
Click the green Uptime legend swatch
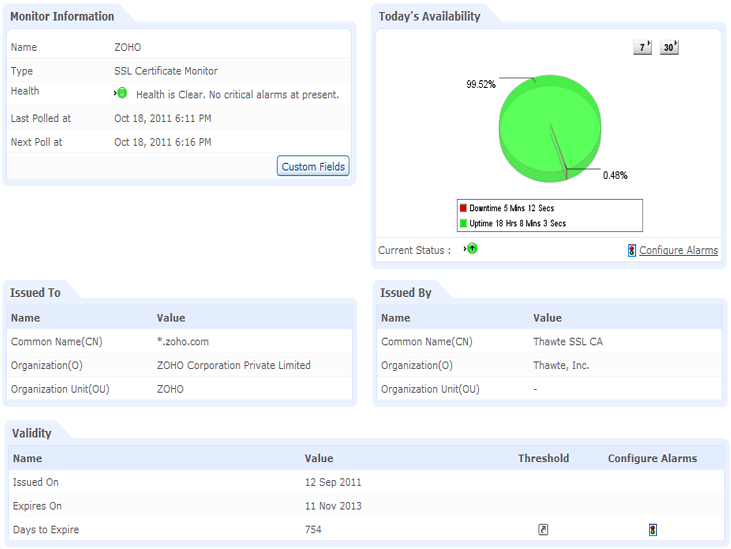pyautogui.click(x=463, y=223)
